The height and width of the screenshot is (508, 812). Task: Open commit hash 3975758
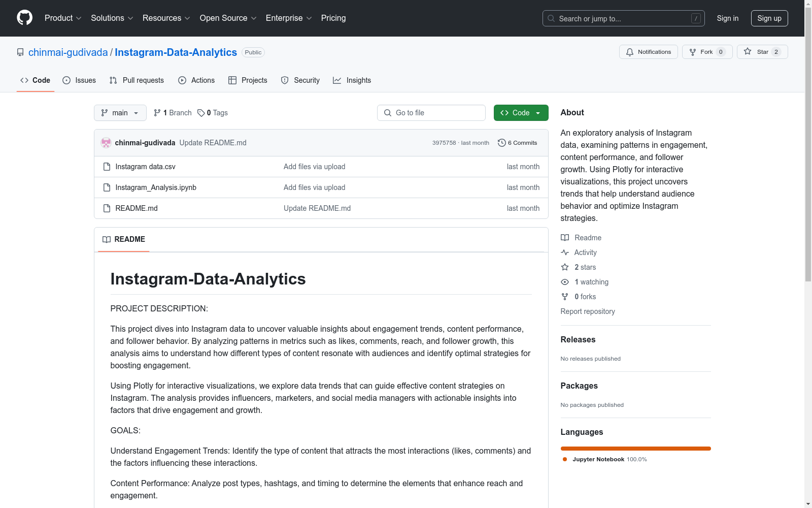coord(444,143)
